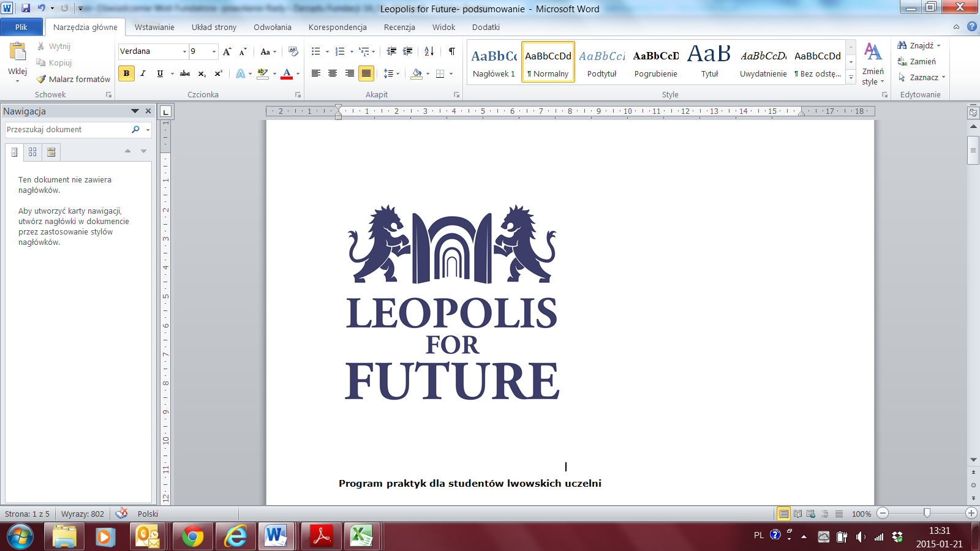Open the Change Case (Aa) dropdown
Viewport: 980px width, 551px height.
coord(268,51)
